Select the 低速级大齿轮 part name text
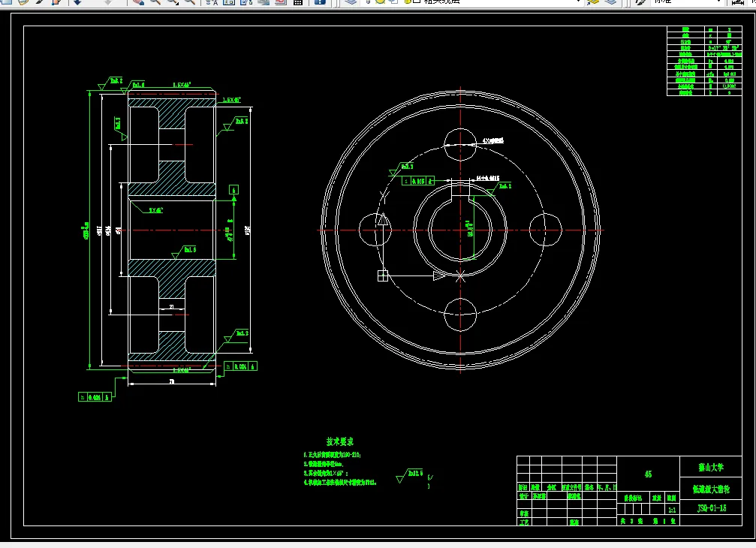Image resolution: width=756 pixels, height=548 pixels. pos(711,489)
